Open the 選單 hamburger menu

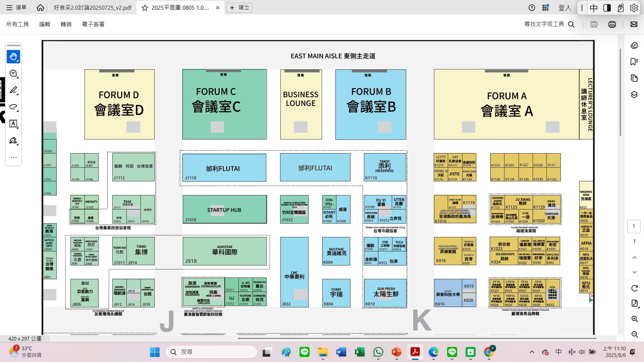click(x=16, y=7)
